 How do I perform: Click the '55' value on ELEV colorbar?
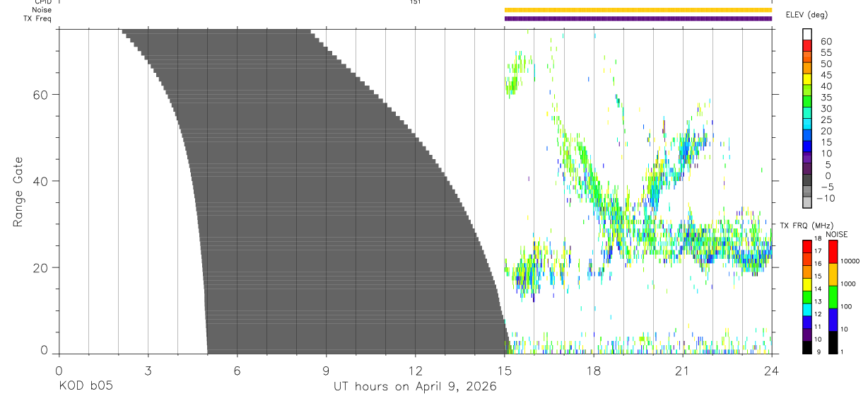click(826, 52)
